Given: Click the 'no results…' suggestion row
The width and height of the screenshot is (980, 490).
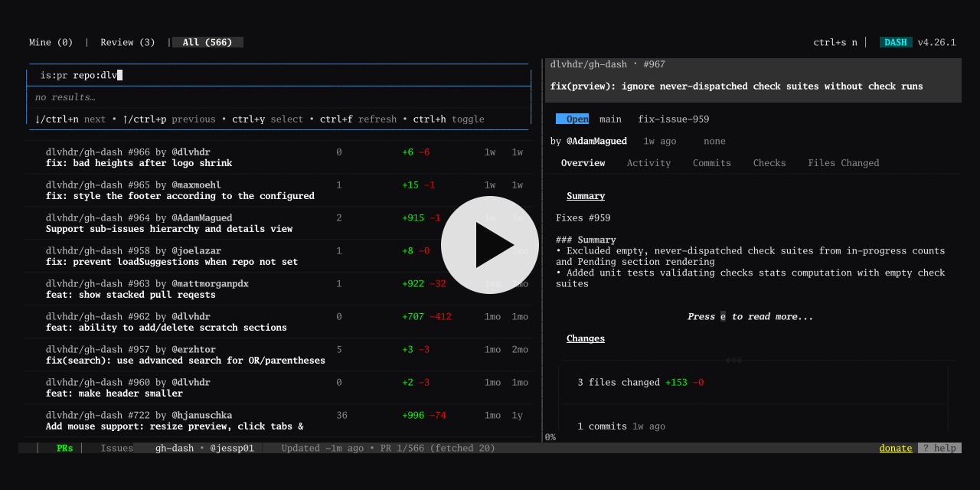Looking at the screenshot, I should (65, 97).
